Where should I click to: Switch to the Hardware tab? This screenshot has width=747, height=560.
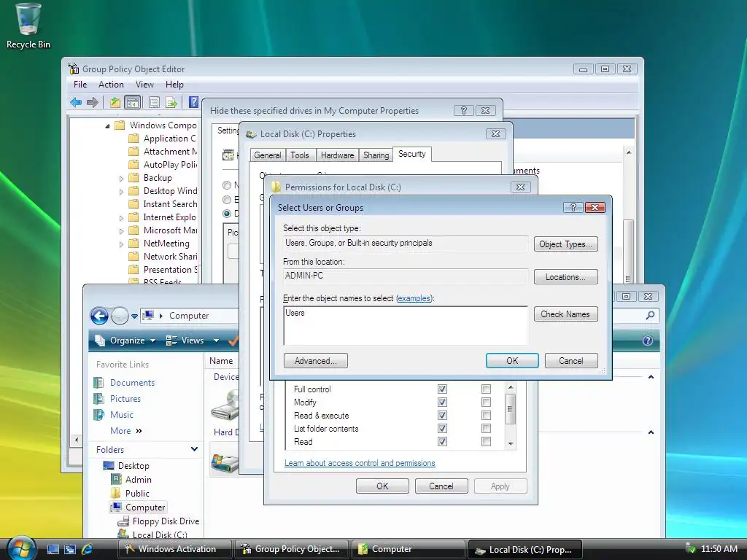pos(337,155)
